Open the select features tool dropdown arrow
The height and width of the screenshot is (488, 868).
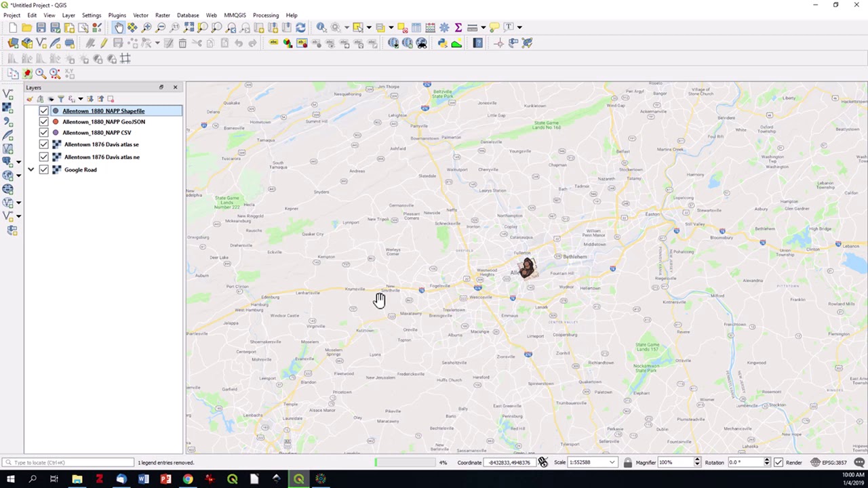click(x=369, y=27)
